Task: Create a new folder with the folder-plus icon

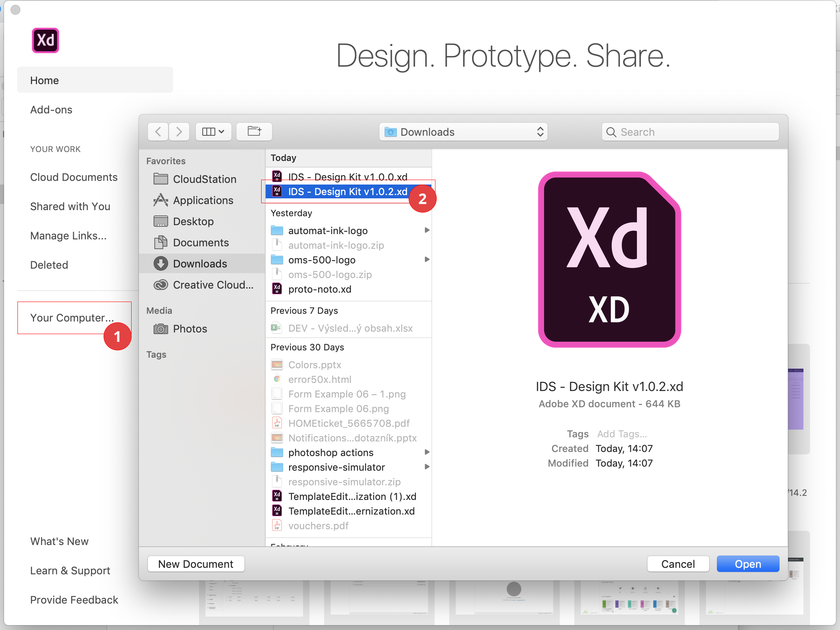Action: click(254, 132)
